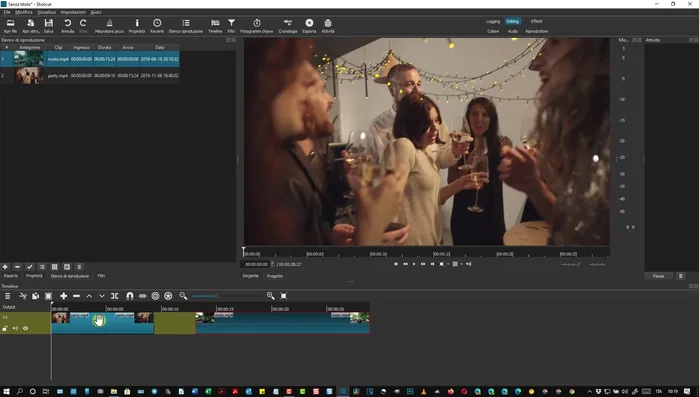Viewport: 699px width, 397px height.
Task: Toggle the Timeline toolbar button
Action: pyautogui.click(x=215, y=26)
